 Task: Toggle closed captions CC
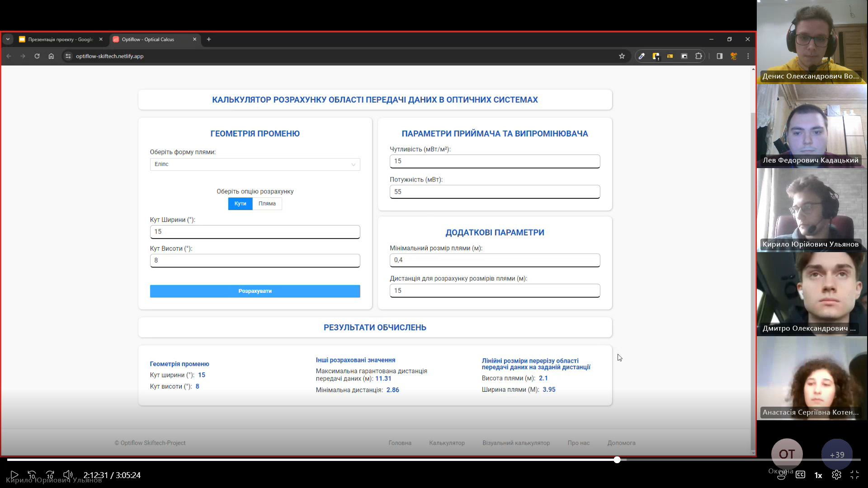800,475
